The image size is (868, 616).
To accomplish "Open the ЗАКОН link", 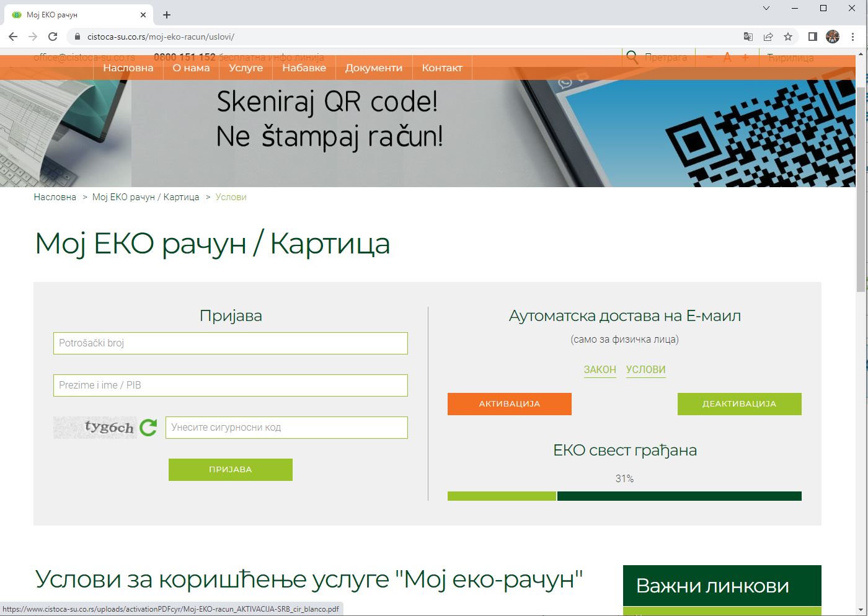I will (x=600, y=369).
